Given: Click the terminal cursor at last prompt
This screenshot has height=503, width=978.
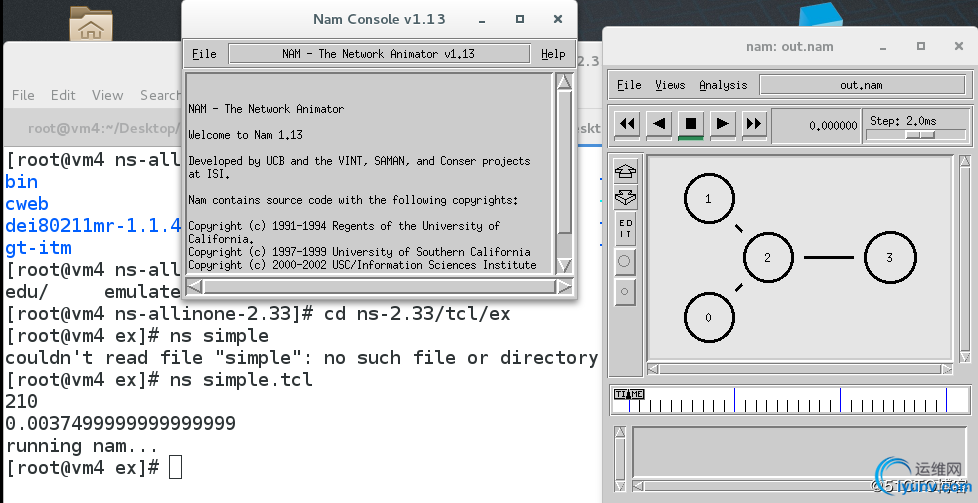Looking at the screenshot, I should (175, 467).
